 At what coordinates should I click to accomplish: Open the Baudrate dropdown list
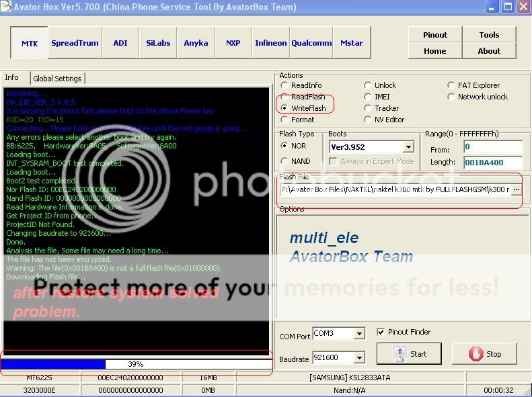click(359, 358)
